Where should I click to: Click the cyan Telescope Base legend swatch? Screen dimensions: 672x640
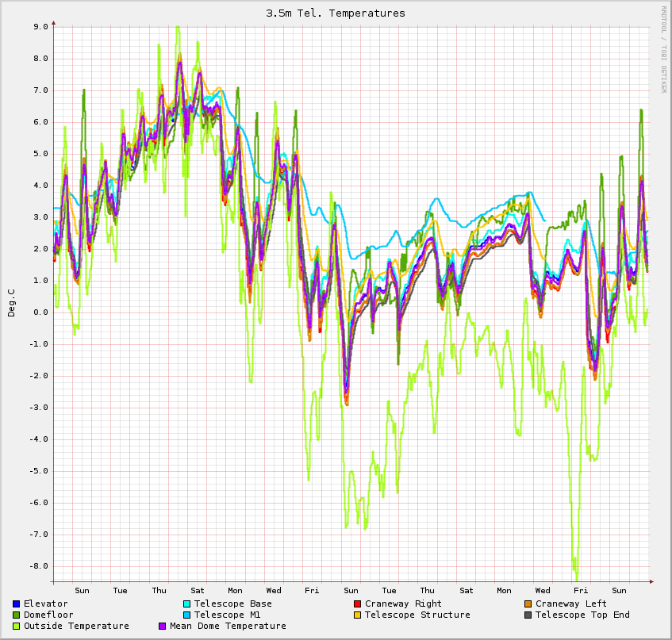click(x=186, y=604)
